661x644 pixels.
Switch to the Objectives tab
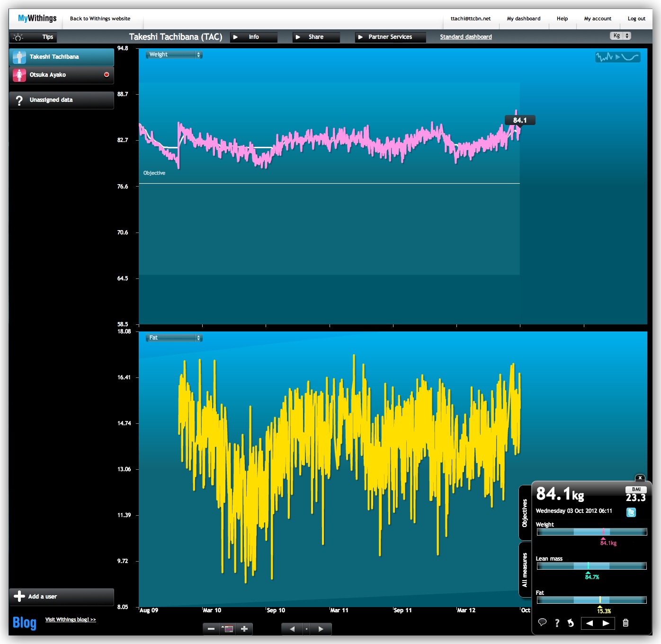(x=525, y=513)
